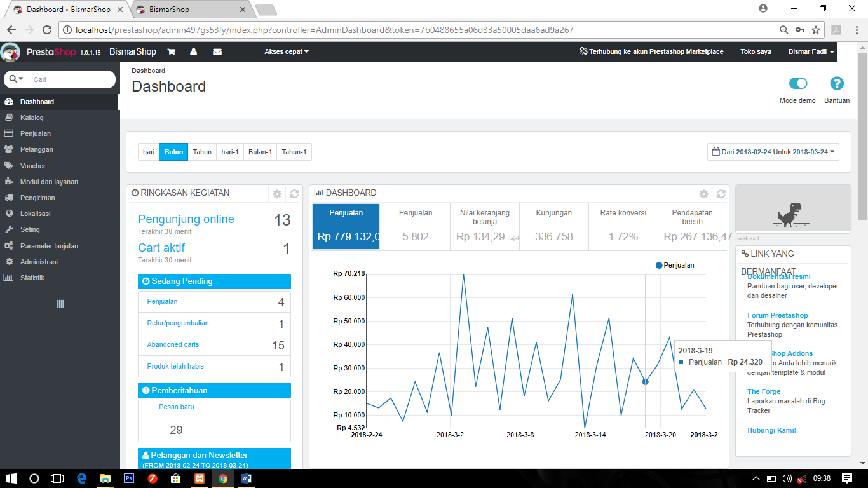
Task: Open the envelope messages icon in header
Action: [217, 52]
